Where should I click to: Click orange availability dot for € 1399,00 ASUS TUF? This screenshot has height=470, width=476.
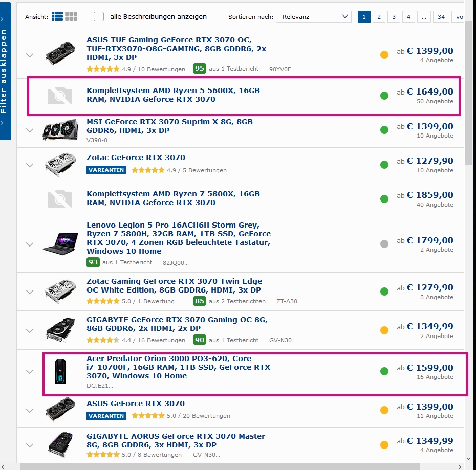tap(384, 55)
